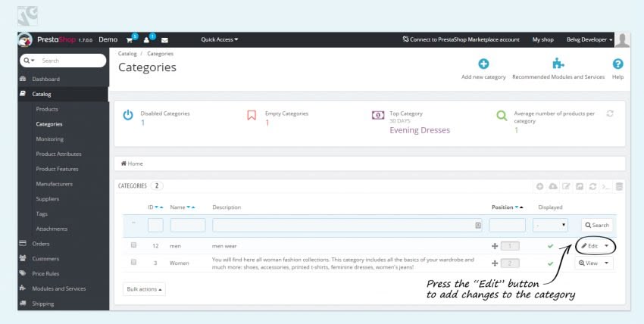Viewport: 644px width, 324px height.
Task: Open the My shop link
Action: (x=543, y=40)
